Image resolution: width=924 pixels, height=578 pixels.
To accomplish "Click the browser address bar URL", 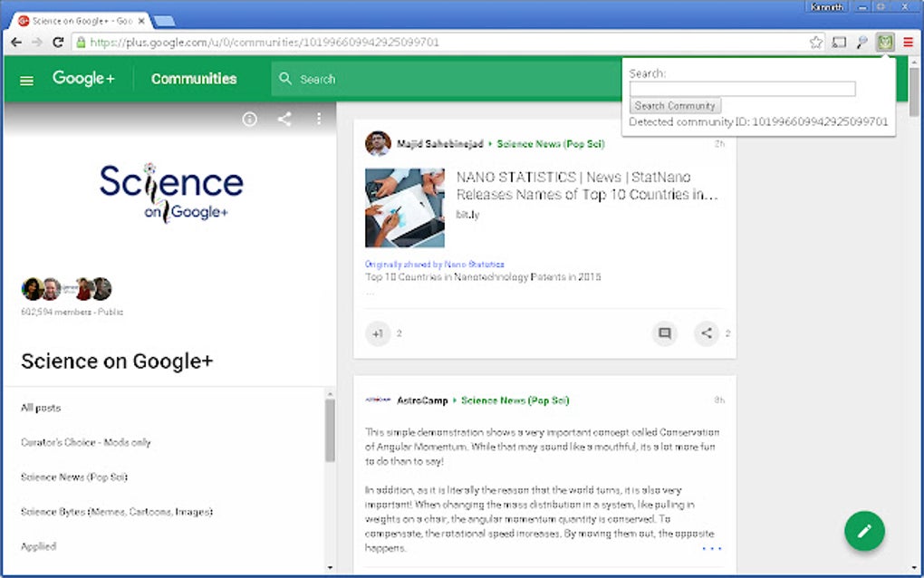I will pyautogui.click(x=265, y=43).
